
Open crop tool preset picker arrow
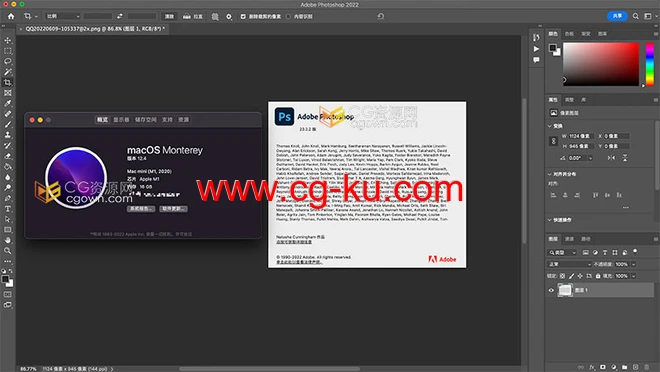36,16
